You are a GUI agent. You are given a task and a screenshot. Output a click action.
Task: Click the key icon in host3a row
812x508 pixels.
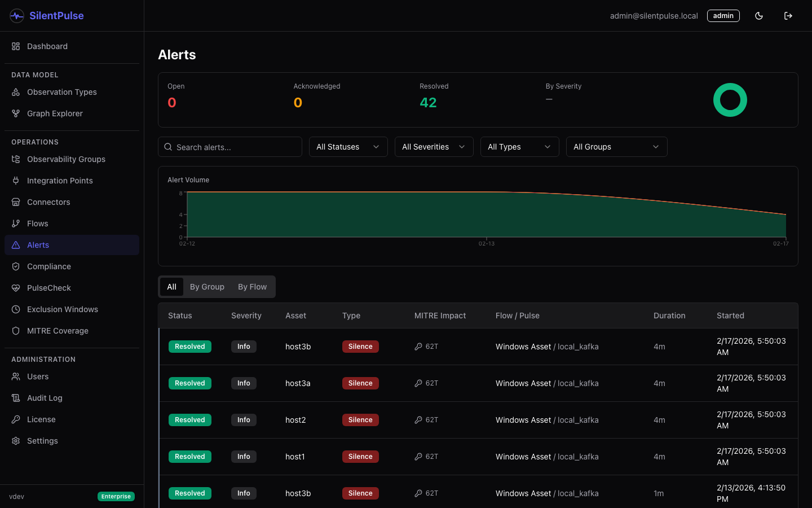[x=418, y=383]
